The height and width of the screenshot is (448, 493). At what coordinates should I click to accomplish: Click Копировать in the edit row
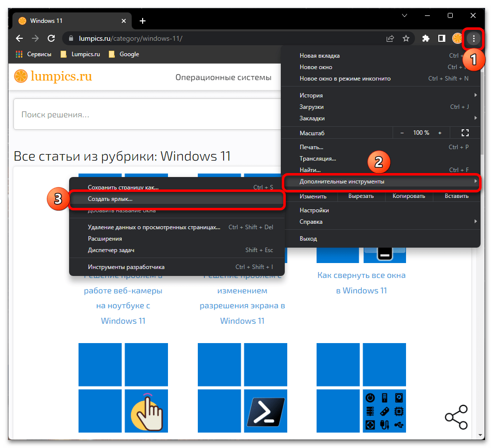tap(409, 196)
